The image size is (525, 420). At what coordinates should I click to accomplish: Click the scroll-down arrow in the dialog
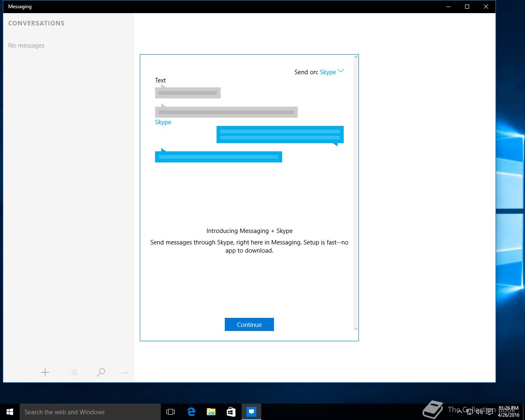356,328
